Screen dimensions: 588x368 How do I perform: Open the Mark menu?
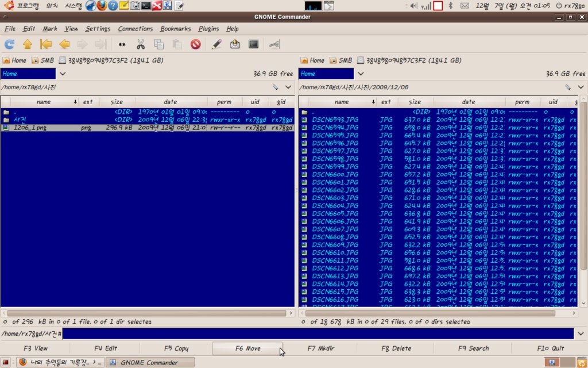[x=50, y=29]
